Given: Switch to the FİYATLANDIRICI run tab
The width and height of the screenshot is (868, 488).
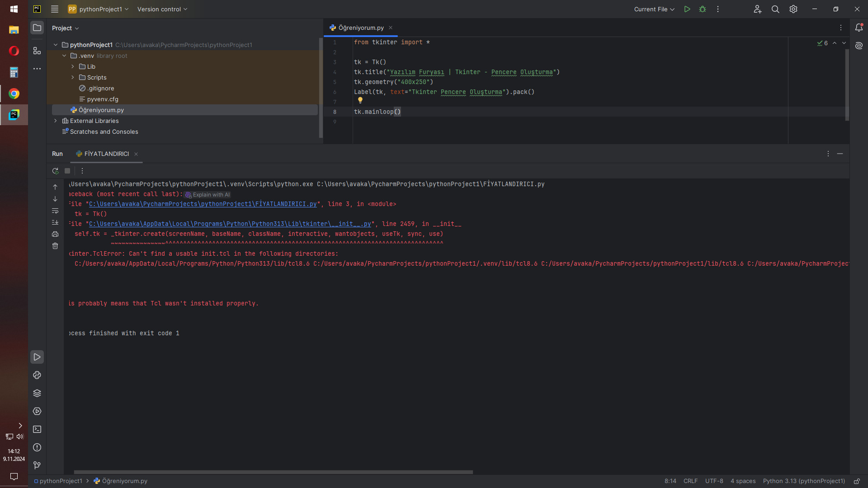Looking at the screenshot, I should (106, 154).
